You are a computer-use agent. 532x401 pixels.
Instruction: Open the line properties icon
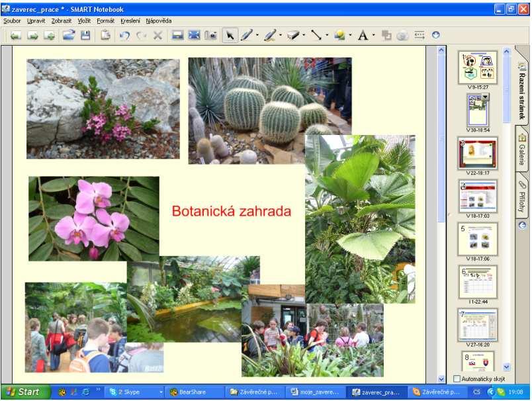tap(420, 35)
